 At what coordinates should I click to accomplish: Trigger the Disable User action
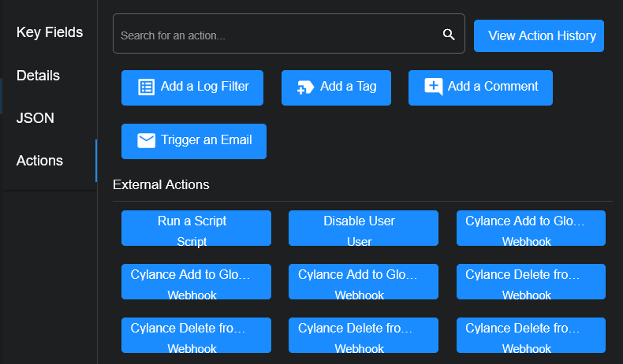364,228
